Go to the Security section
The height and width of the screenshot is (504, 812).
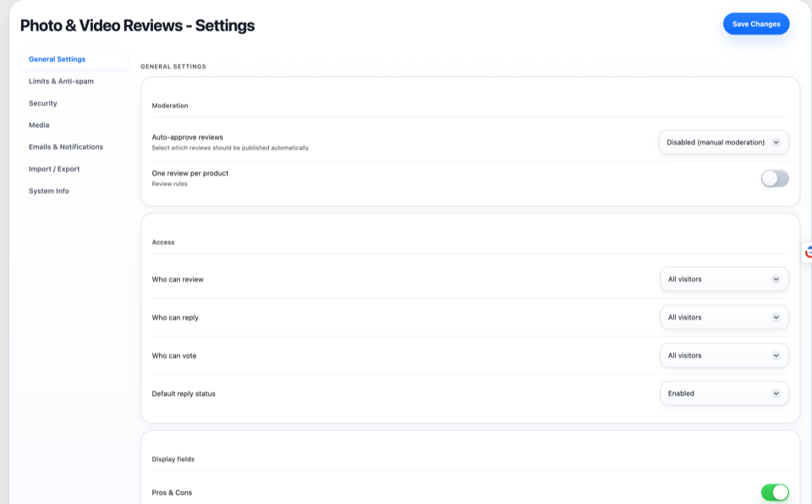[x=43, y=103]
